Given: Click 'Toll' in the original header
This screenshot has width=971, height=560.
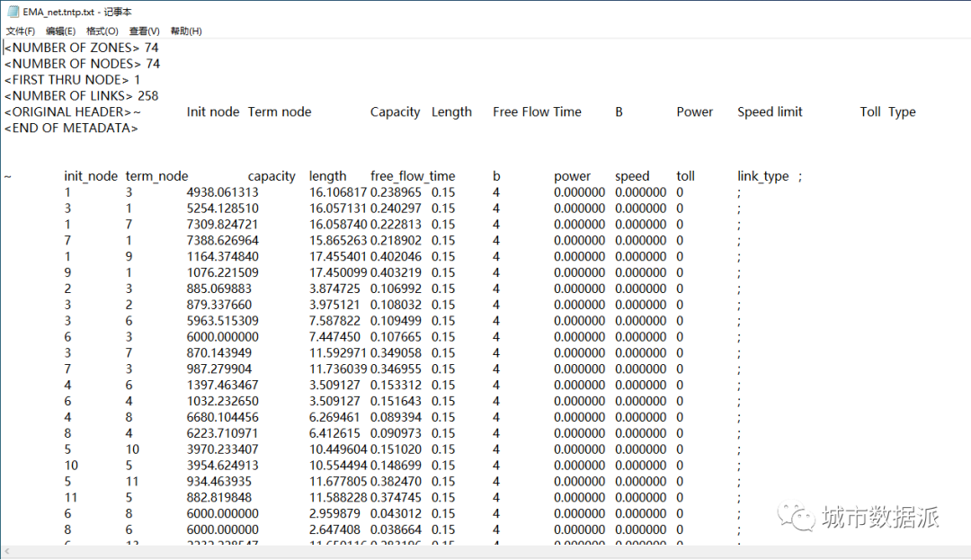Looking at the screenshot, I should 870,112.
